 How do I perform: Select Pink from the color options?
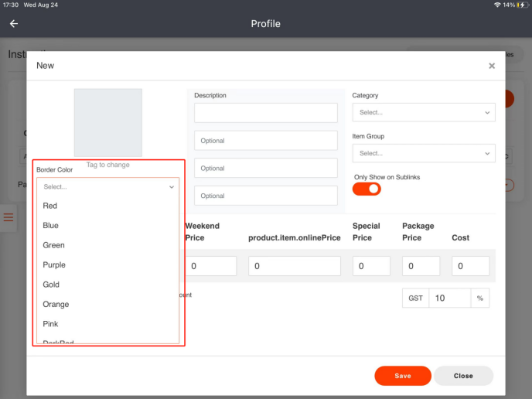(50, 324)
